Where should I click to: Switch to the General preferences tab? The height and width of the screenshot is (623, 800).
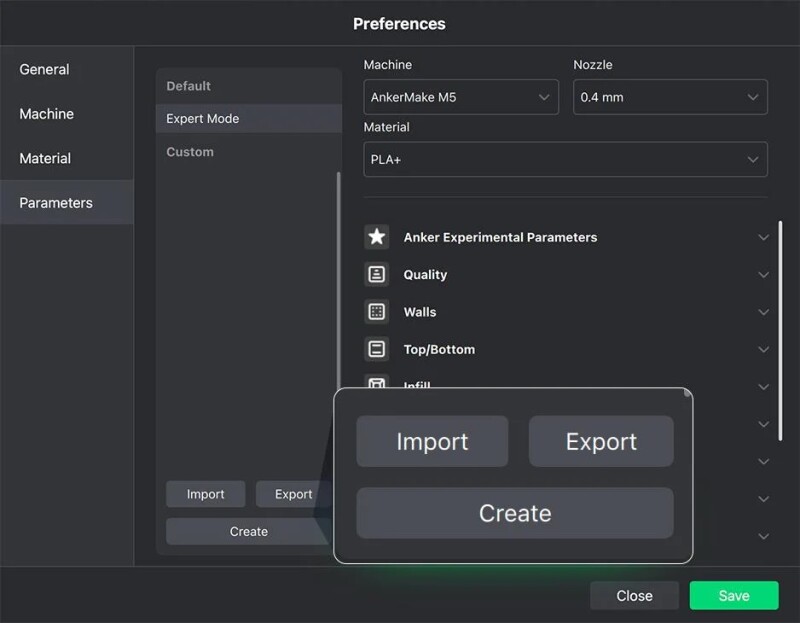pos(67,69)
